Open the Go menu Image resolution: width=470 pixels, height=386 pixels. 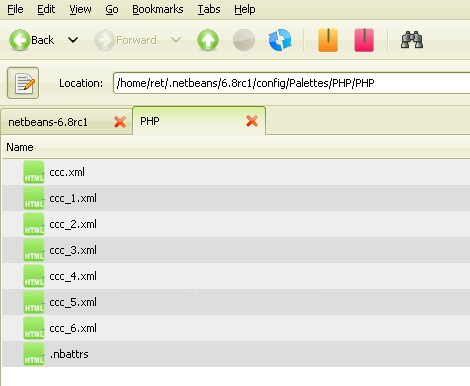(x=112, y=9)
